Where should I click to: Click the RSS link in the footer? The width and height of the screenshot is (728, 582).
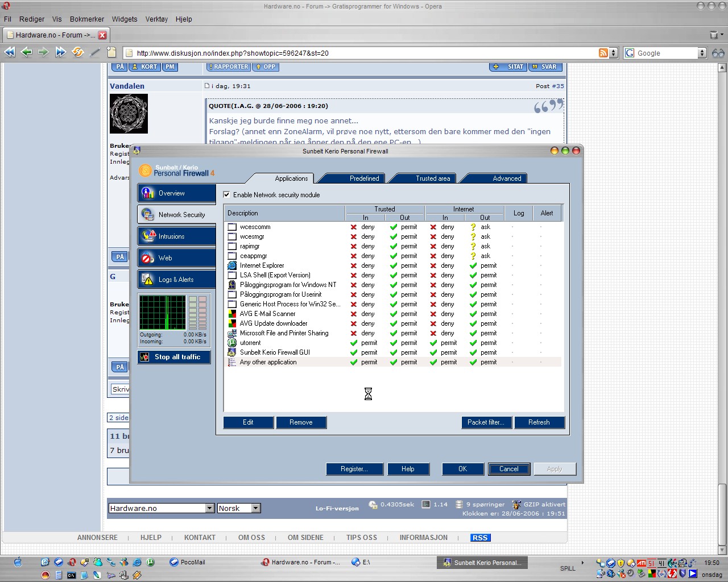point(480,538)
